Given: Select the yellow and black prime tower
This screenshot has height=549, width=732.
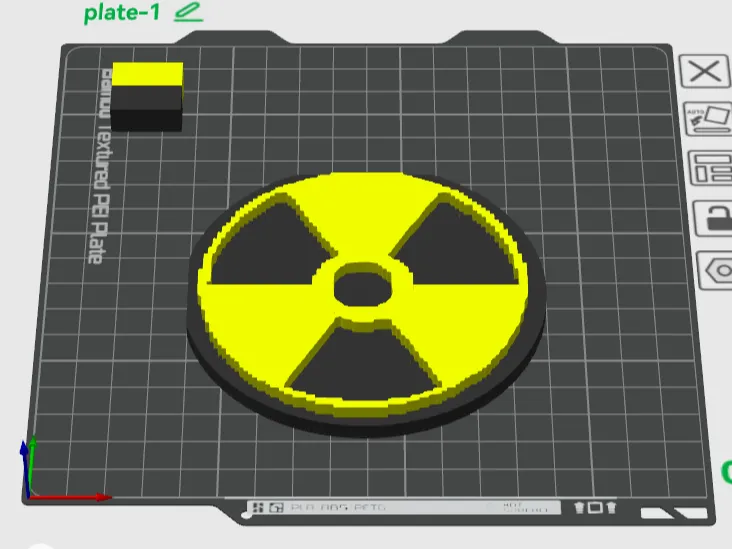Looking at the screenshot, I should 147,97.
